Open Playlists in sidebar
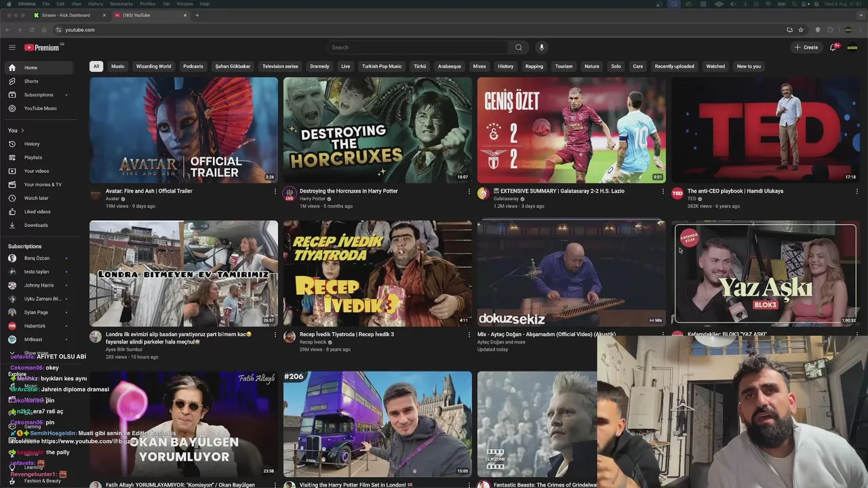868x488 pixels. (x=39, y=157)
